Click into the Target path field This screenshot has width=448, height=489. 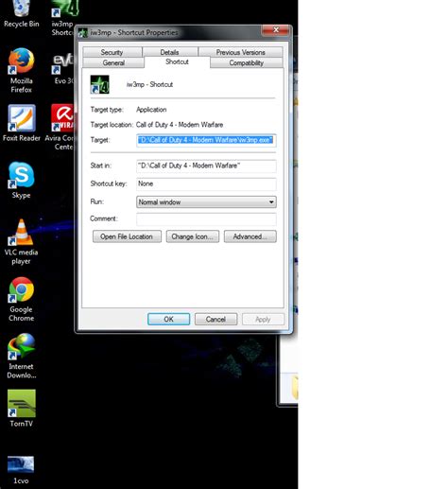206,140
